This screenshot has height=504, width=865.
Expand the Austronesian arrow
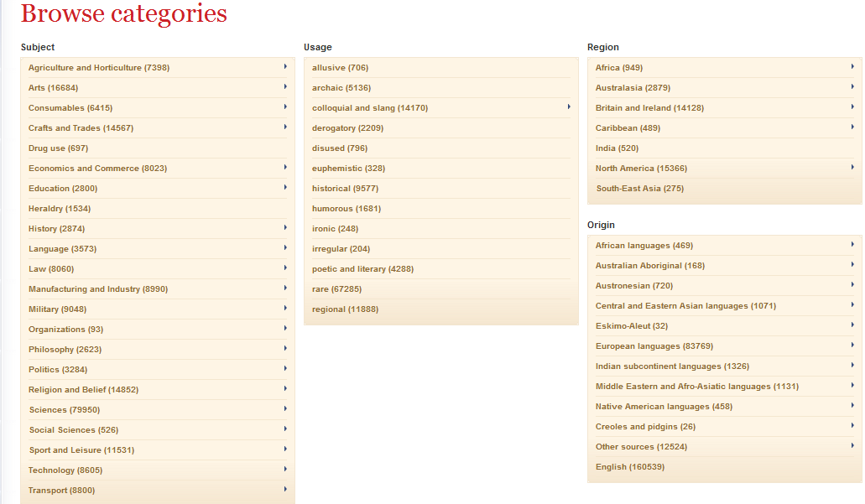coord(852,284)
